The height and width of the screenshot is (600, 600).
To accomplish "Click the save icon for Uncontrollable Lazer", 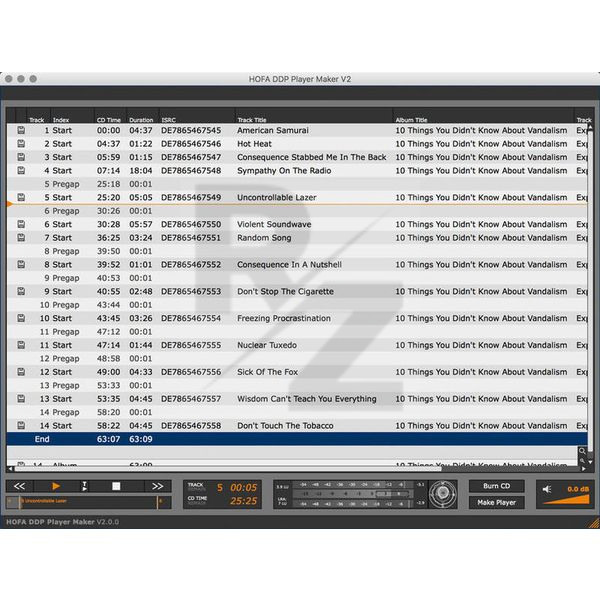I will [21, 197].
